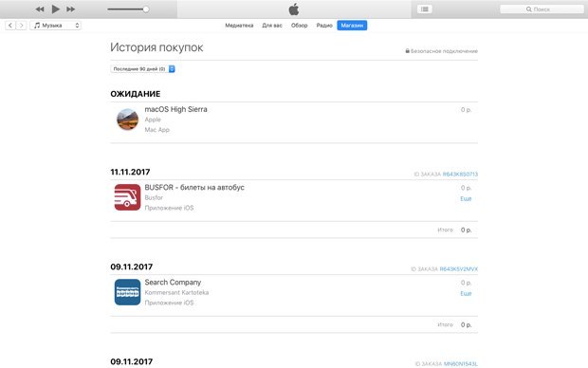Click the ОЖИДАНИЕ section heading
Image resolution: width=588 pixels, height=368 pixels.
(x=136, y=94)
